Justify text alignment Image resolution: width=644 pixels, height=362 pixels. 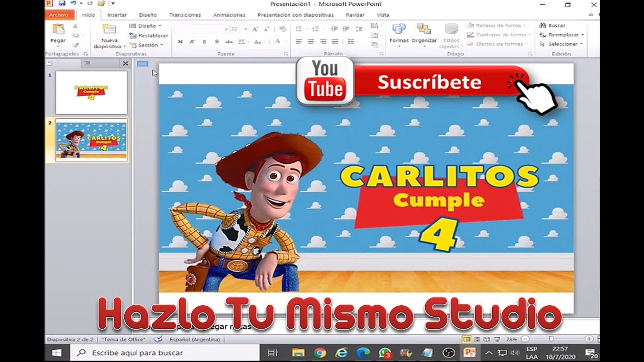[335, 42]
